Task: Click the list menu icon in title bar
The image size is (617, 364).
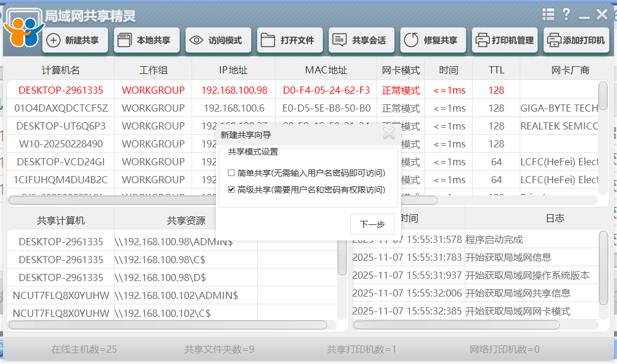Action: [x=548, y=14]
